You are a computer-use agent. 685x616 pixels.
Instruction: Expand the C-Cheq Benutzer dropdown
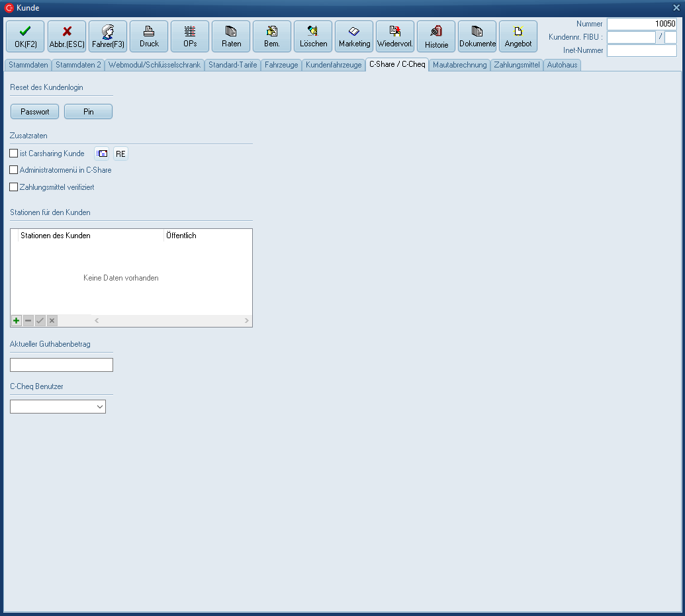pos(100,407)
